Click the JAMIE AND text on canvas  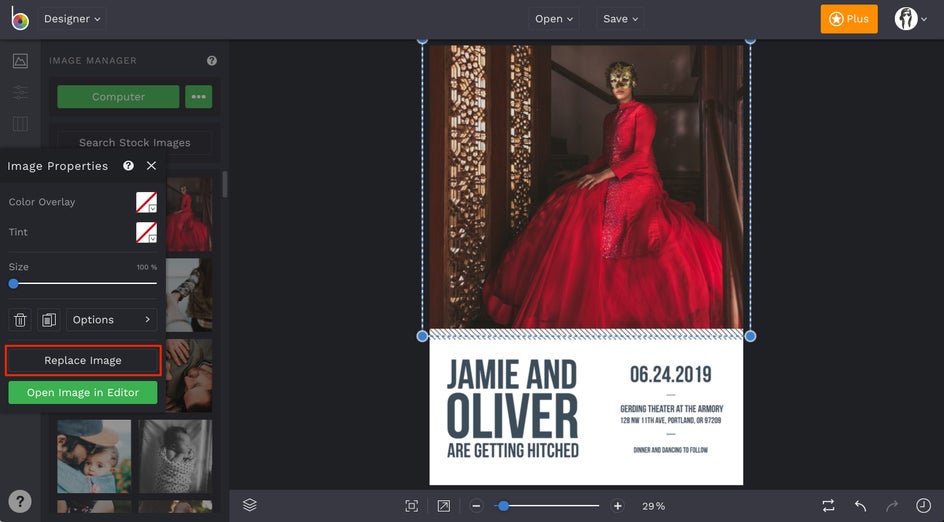coord(512,374)
